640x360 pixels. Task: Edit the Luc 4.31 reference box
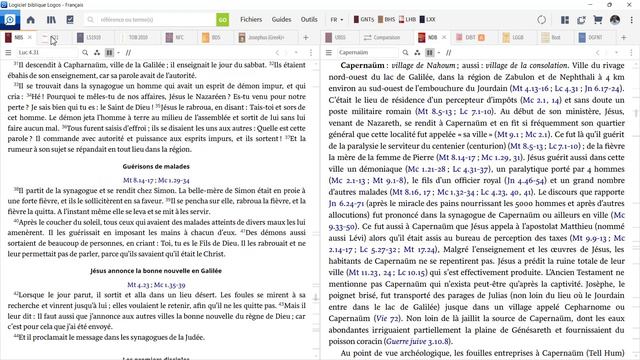pyautogui.click(x=47, y=53)
